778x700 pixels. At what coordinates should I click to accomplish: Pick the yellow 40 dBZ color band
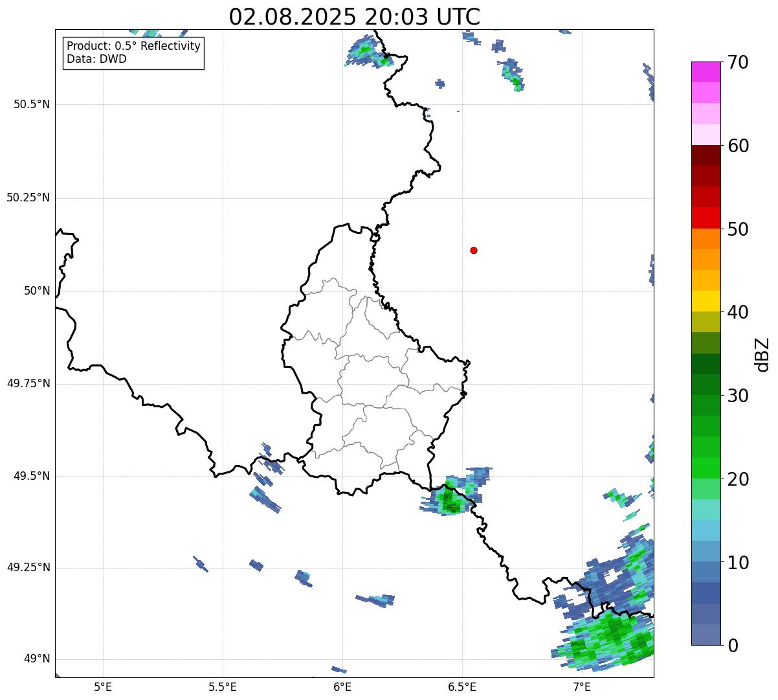click(706, 301)
